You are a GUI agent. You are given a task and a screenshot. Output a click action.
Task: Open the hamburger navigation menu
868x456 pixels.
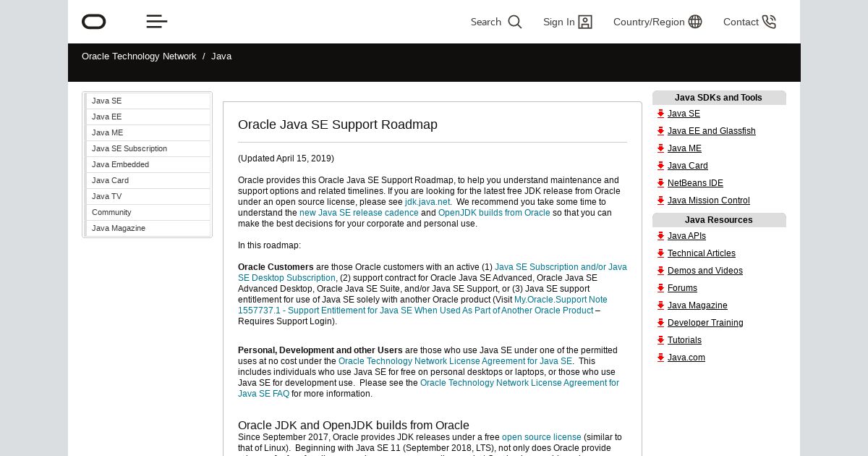[x=157, y=22]
